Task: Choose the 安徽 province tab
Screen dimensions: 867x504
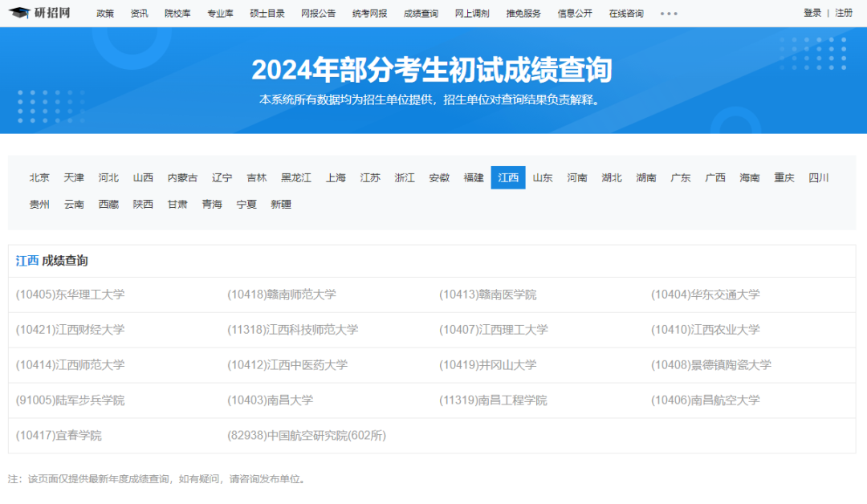Action: tap(440, 177)
